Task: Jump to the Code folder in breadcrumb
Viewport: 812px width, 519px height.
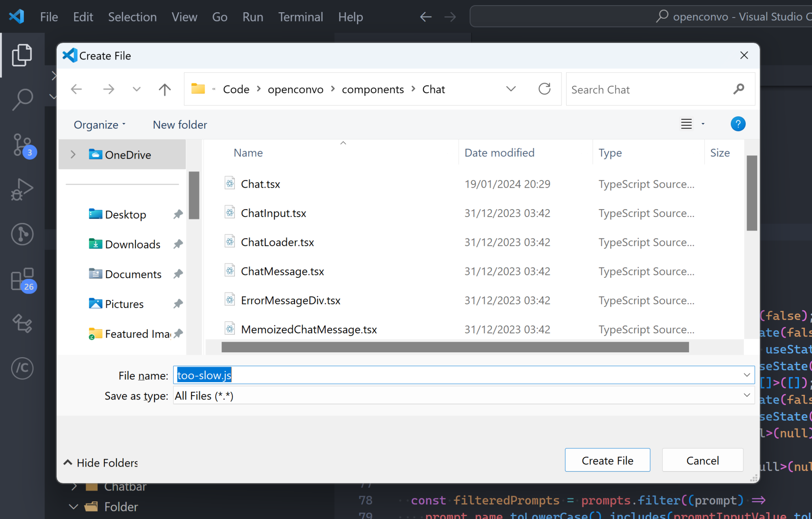Action: tap(236, 89)
